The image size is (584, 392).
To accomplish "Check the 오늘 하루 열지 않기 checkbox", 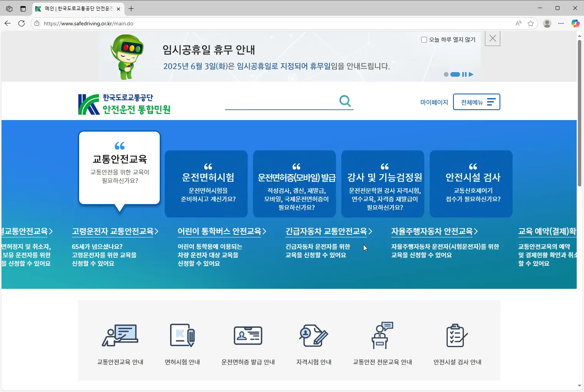I will tap(424, 40).
